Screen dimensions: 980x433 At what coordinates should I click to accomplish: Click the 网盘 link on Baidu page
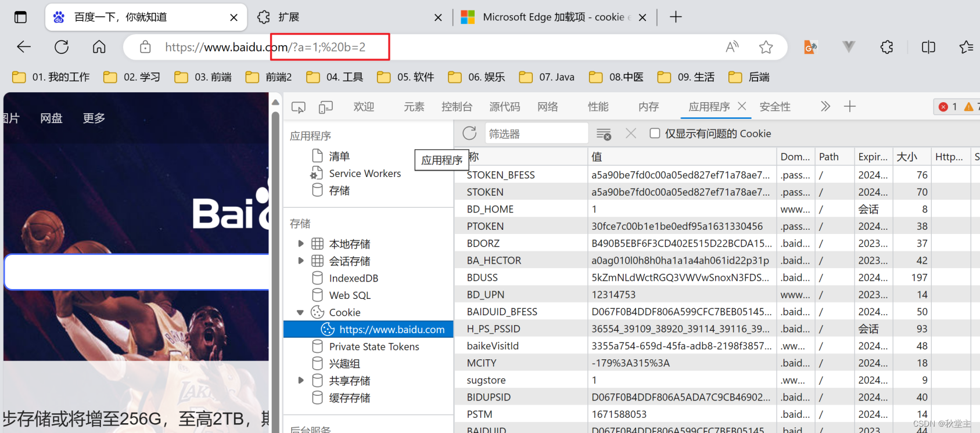click(x=51, y=118)
